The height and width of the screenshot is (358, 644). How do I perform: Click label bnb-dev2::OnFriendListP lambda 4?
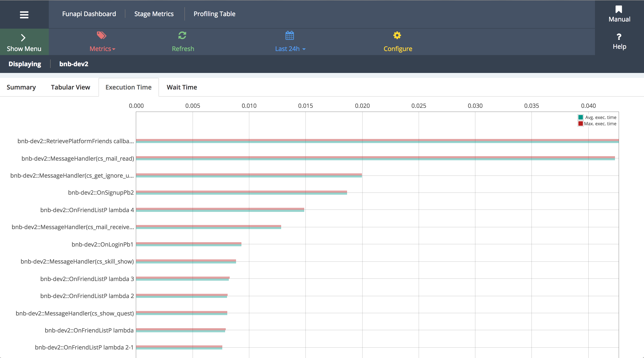click(x=87, y=210)
